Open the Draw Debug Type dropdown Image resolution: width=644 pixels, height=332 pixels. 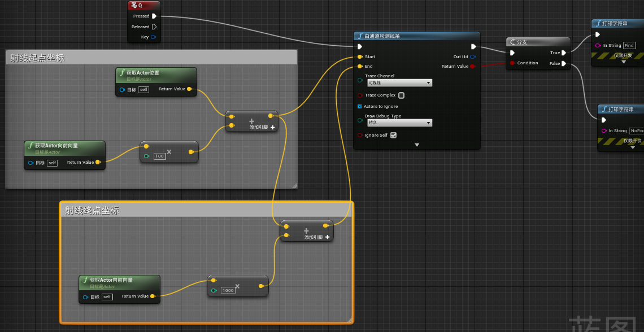click(x=399, y=123)
